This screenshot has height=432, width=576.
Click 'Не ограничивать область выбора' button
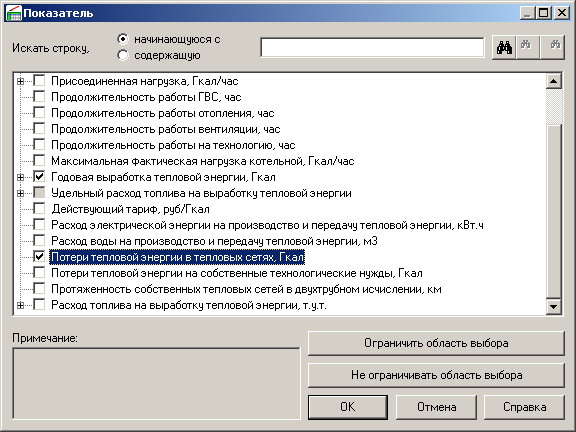[x=436, y=375]
